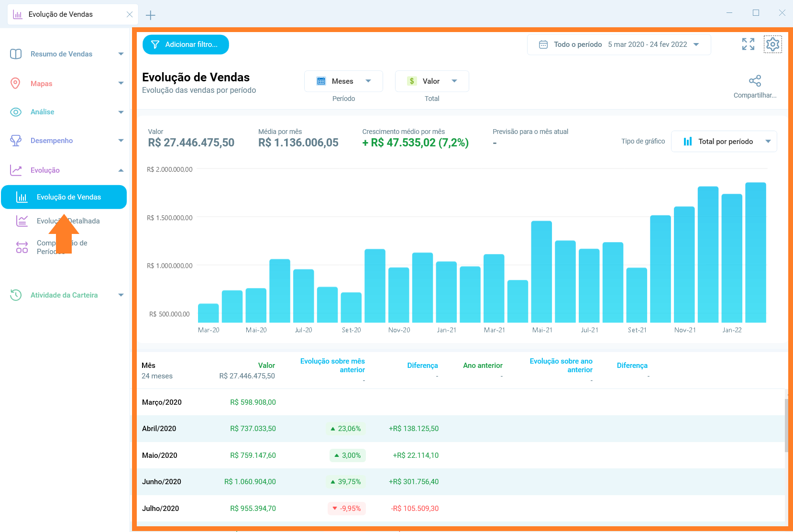Click 3,00% badge in Maio row
Viewport: 793px width, 532px height.
(348, 455)
